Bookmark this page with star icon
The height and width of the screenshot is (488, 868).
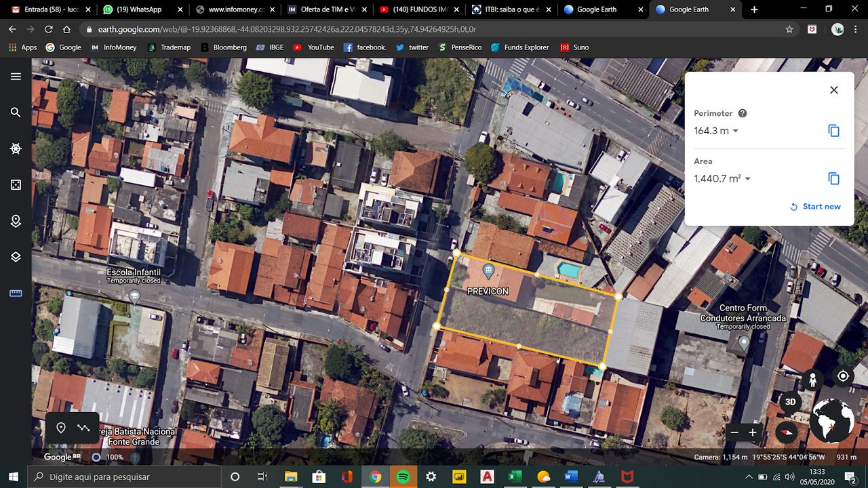pyautogui.click(x=789, y=29)
